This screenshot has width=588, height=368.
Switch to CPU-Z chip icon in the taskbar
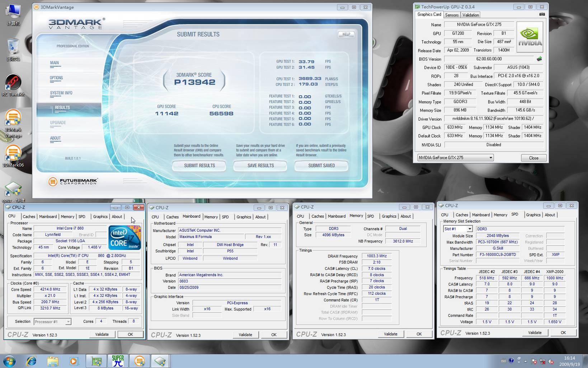click(160, 361)
